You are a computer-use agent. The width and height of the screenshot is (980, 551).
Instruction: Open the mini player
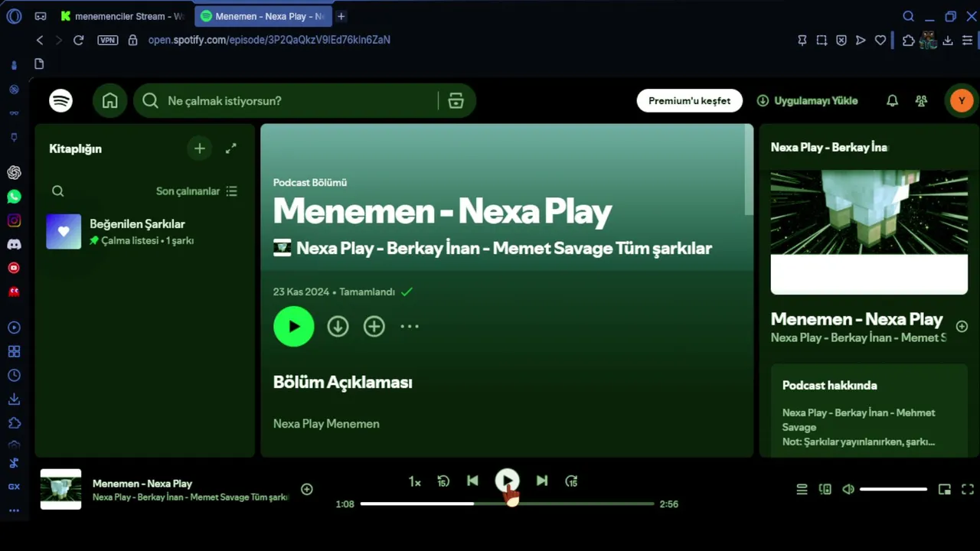click(945, 489)
